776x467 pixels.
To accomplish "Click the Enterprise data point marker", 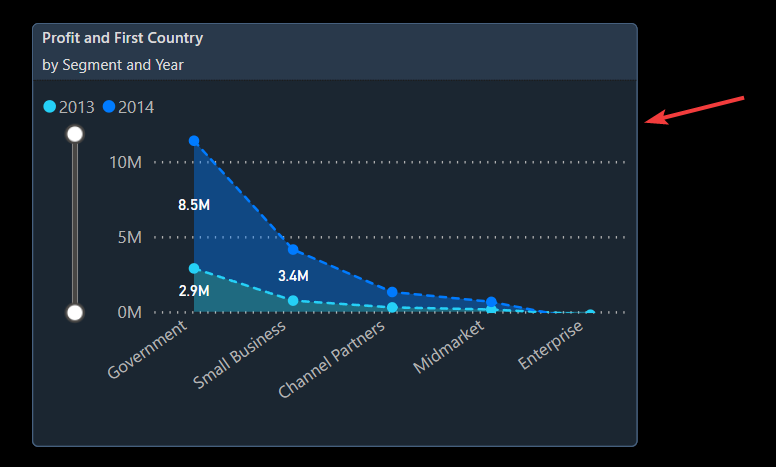I will [x=590, y=313].
